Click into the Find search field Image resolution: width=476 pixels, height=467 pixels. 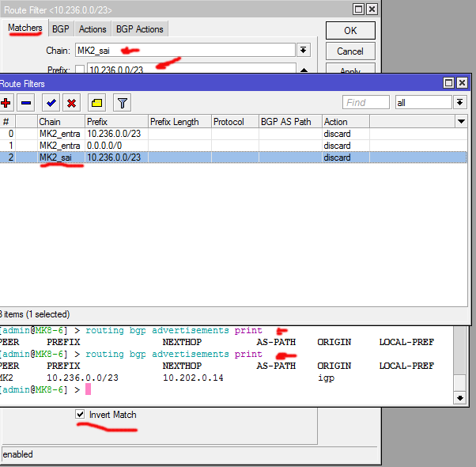365,103
